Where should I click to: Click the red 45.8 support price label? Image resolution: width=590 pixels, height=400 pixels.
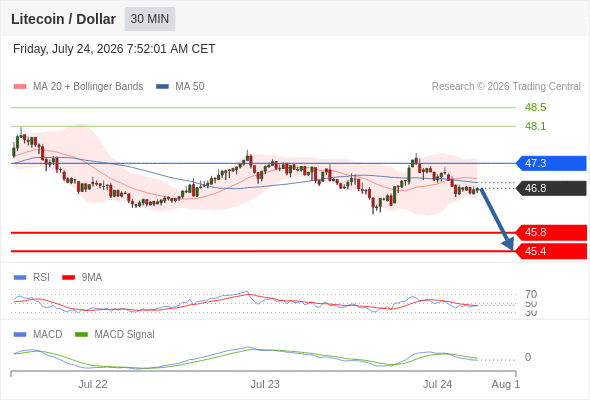(551, 233)
